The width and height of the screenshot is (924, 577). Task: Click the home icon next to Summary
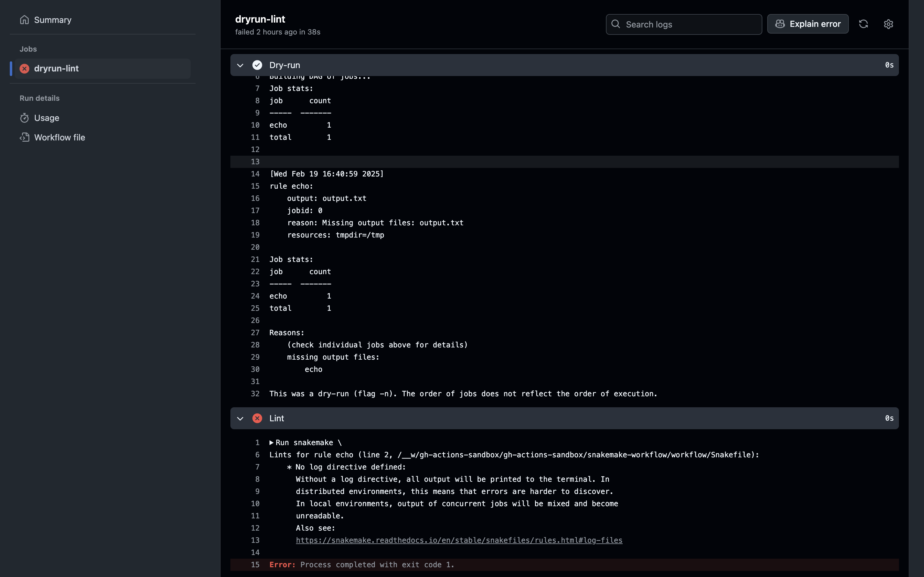point(24,20)
